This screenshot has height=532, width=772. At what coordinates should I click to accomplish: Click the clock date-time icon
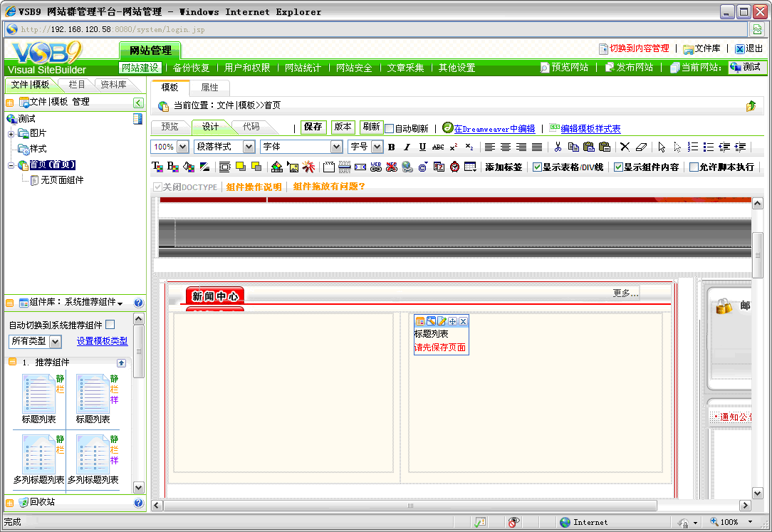tap(454, 167)
